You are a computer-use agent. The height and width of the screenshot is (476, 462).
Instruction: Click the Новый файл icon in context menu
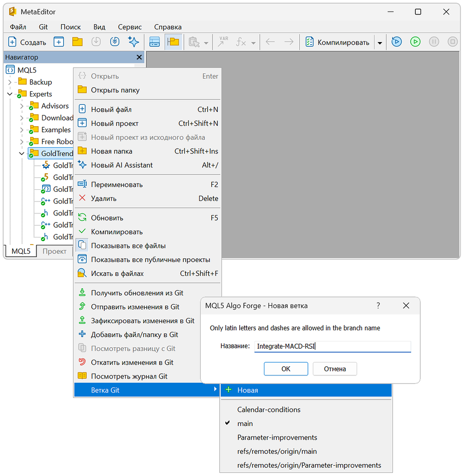click(82, 109)
